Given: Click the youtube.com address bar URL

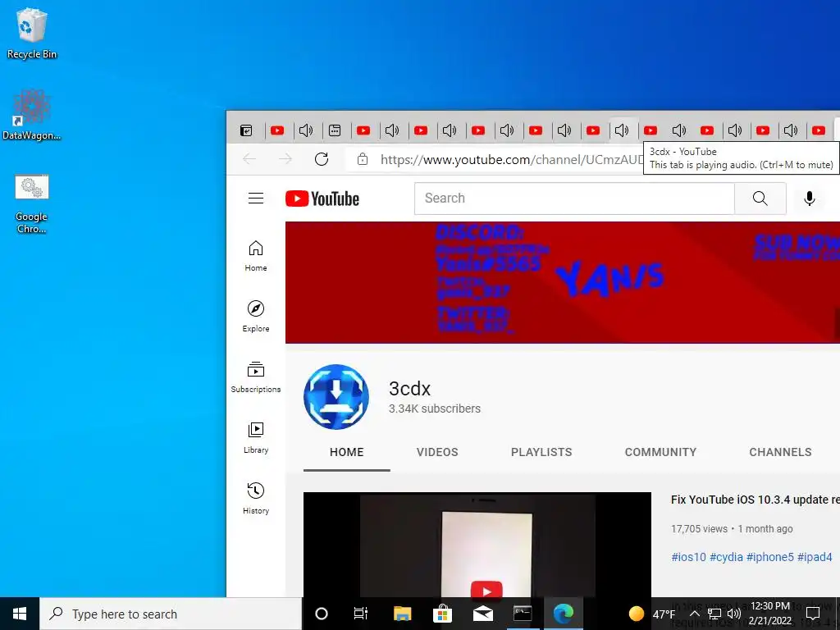Looking at the screenshot, I should (512, 159).
